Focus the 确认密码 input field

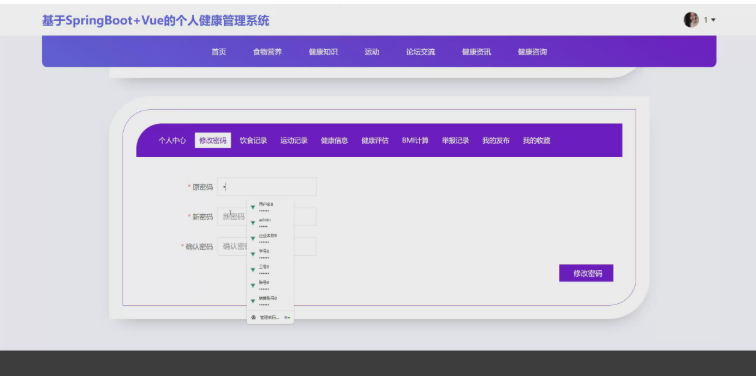pyautogui.click(x=267, y=246)
